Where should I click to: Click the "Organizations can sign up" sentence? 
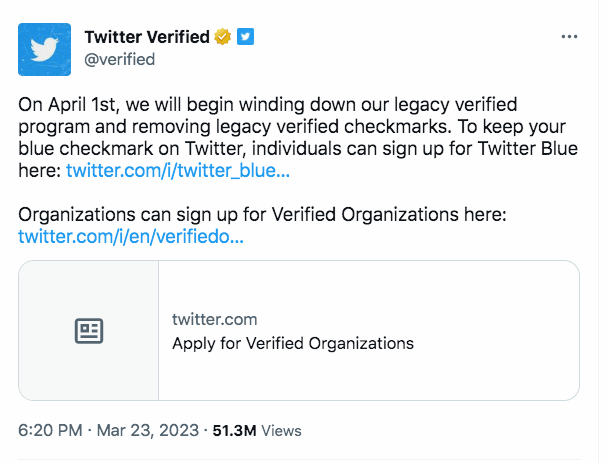coord(262,214)
